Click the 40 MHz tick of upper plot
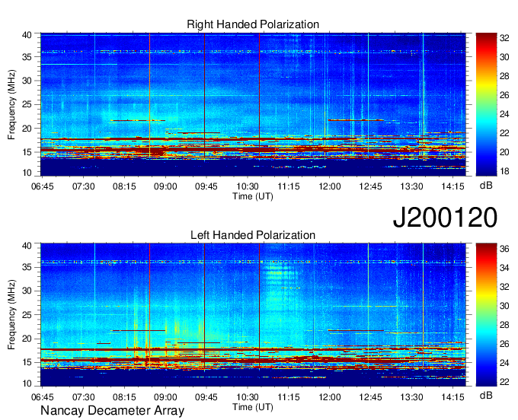518x420 pixels. (27, 35)
